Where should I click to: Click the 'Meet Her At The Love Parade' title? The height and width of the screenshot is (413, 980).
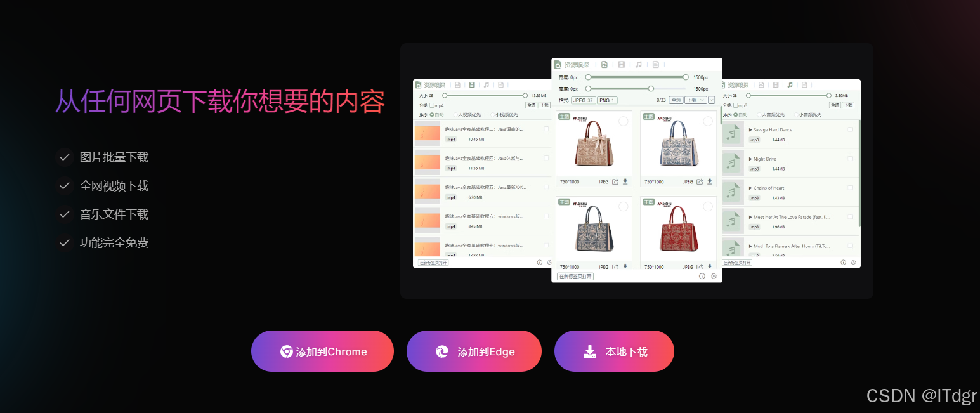[x=792, y=217]
